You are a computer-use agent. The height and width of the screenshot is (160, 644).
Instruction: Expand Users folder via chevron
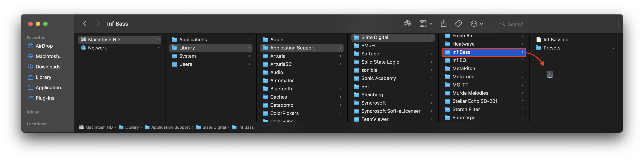(x=249, y=64)
